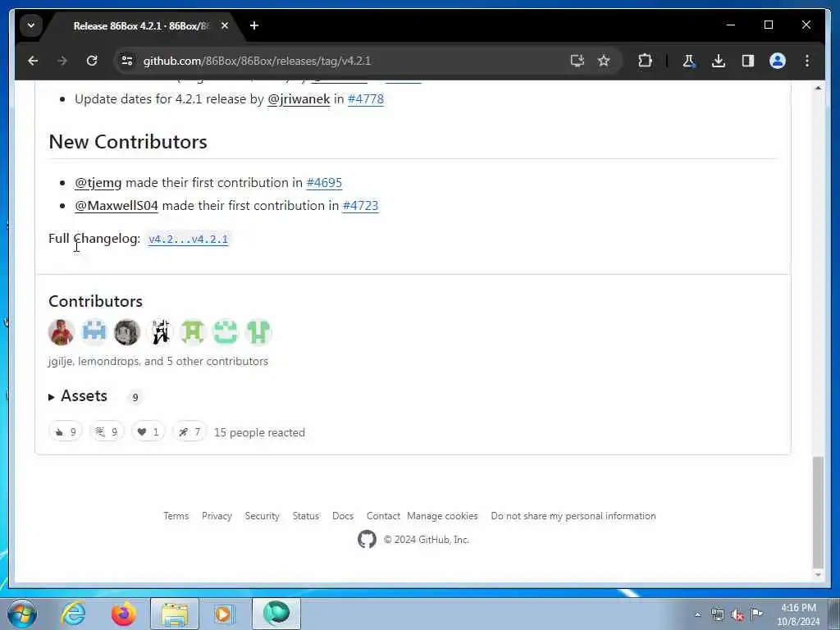Screen dimensions: 840x630
Task: Click Manage cookies in footer
Action: (x=442, y=516)
